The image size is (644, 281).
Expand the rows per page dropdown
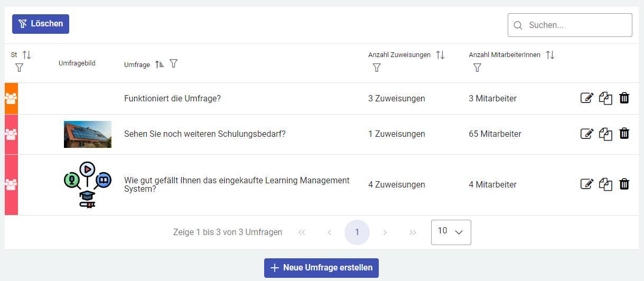[451, 232]
